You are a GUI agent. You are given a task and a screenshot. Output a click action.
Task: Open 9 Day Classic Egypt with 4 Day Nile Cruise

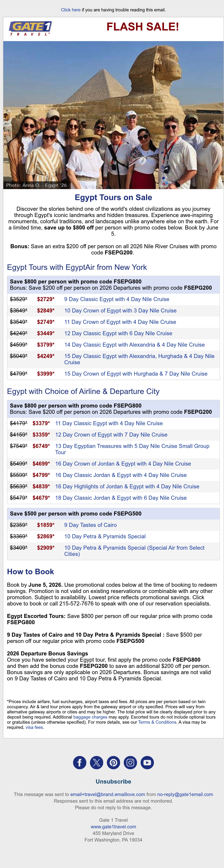117,299
